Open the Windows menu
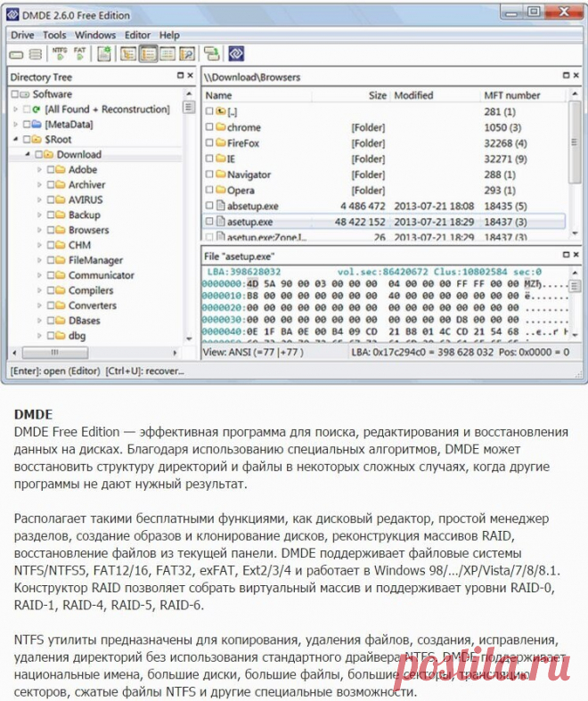Viewport: 588px width, 701px height. pos(95,35)
